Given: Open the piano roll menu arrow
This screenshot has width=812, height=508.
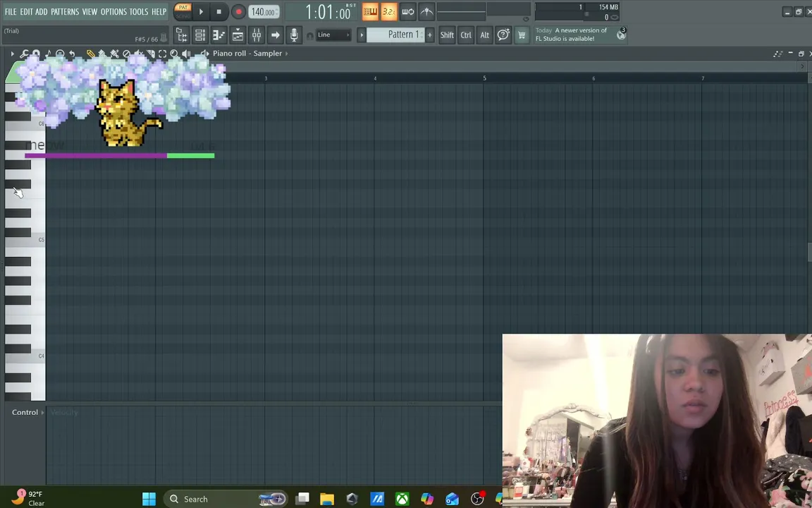Looking at the screenshot, I should pyautogui.click(x=13, y=54).
